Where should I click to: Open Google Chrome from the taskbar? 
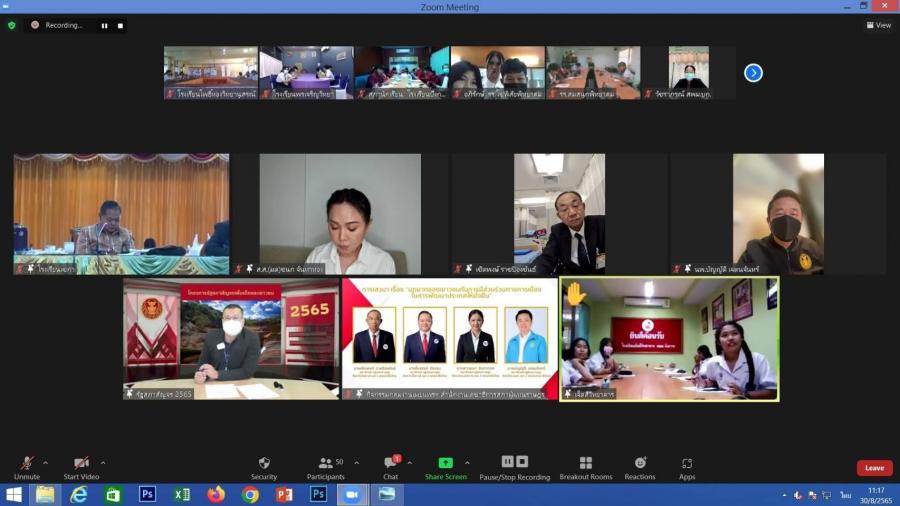[x=250, y=495]
